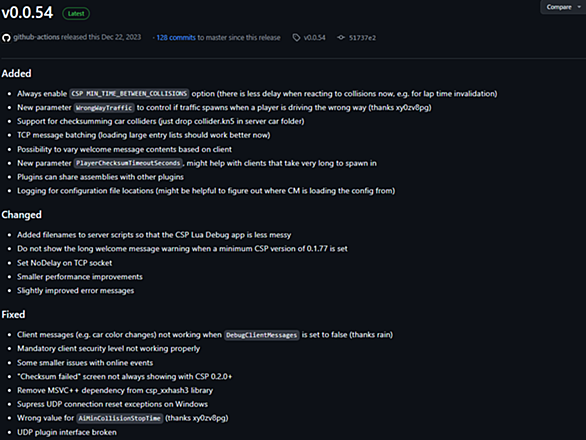
Task: Click the DebugClientMessages code label
Action: tap(262, 335)
